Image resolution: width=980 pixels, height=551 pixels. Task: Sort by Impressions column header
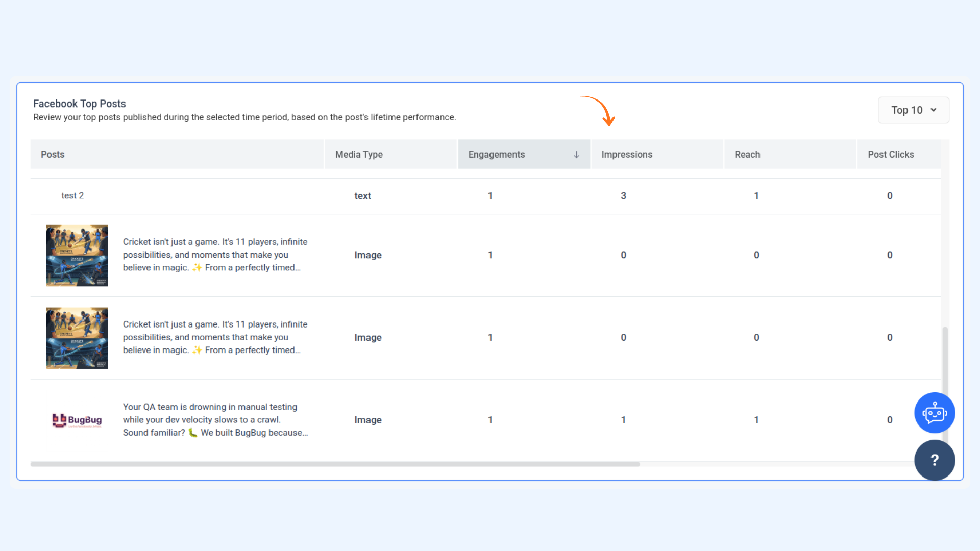[x=626, y=155]
